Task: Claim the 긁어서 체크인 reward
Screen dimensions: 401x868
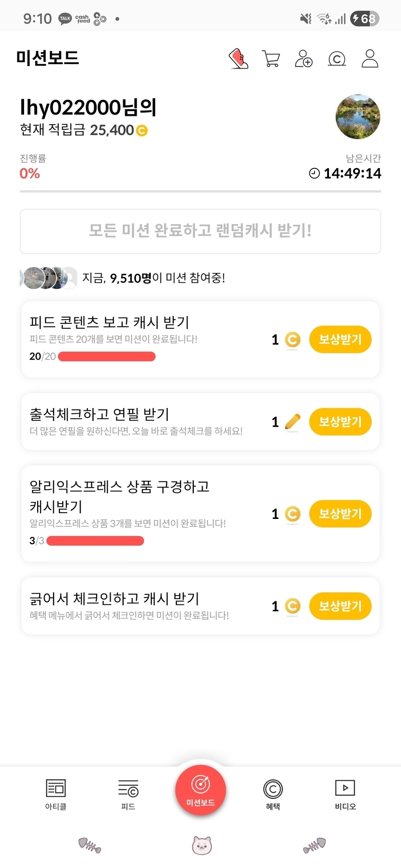Action: pos(340,606)
